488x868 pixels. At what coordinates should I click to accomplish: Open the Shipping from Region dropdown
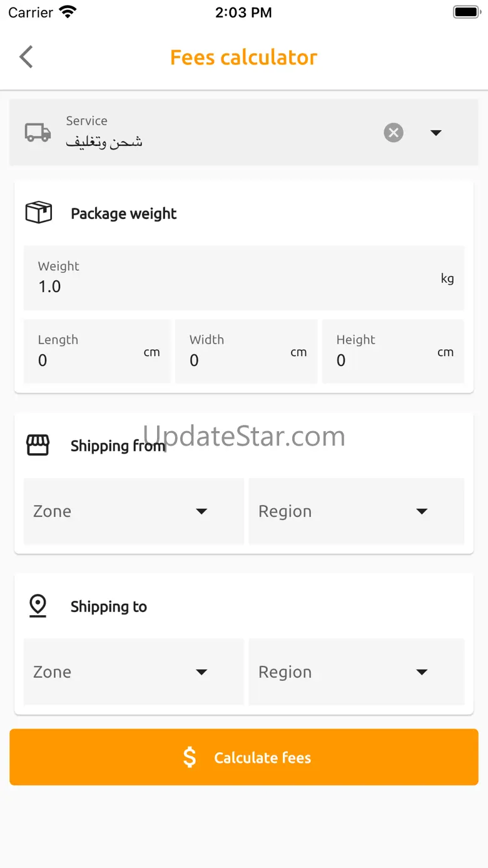click(357, 511)
